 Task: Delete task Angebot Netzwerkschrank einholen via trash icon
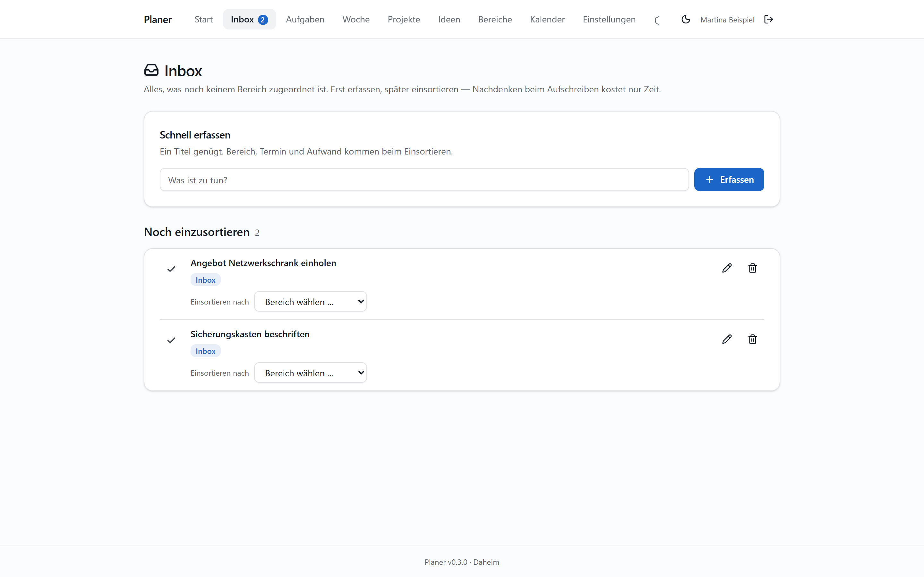click(753, 268)
